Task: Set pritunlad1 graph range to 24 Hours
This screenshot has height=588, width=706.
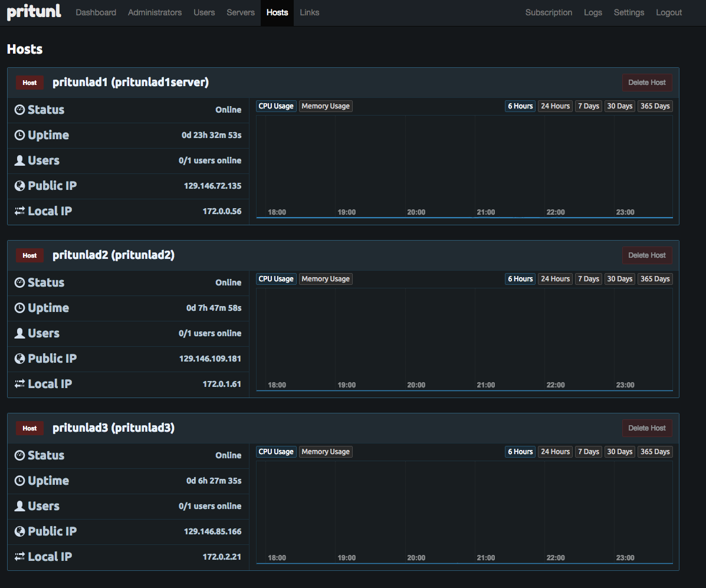Action: (x=555, y=106)
